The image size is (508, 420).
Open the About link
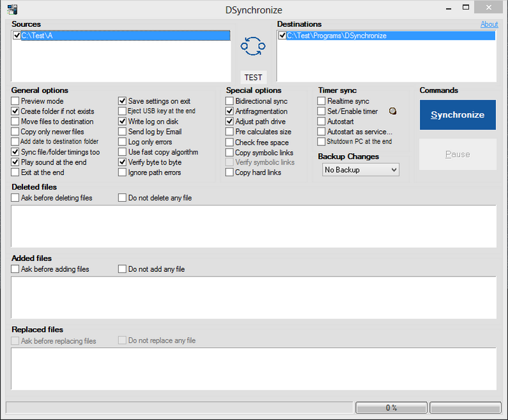click(x=489, y=24)
